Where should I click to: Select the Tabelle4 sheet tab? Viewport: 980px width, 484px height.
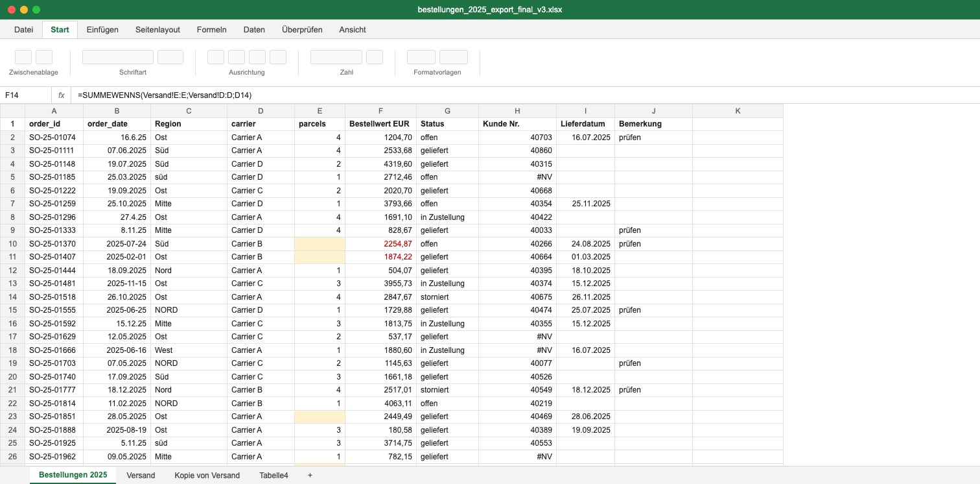pos(274,476)
